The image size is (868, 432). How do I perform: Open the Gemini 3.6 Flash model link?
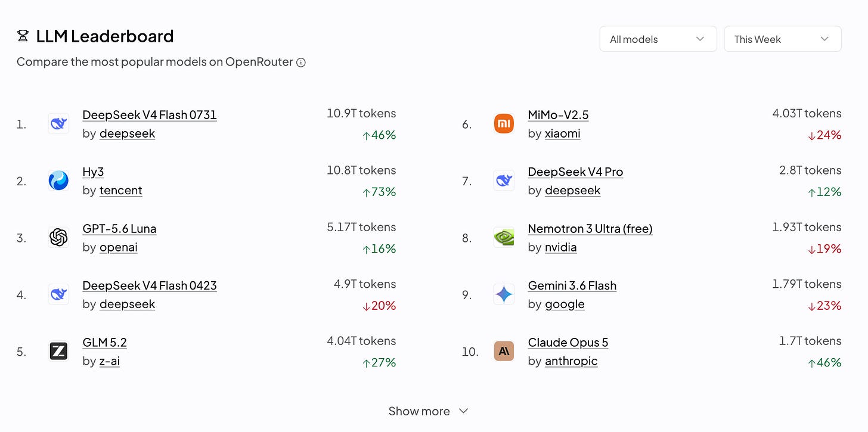coord(572,285)
